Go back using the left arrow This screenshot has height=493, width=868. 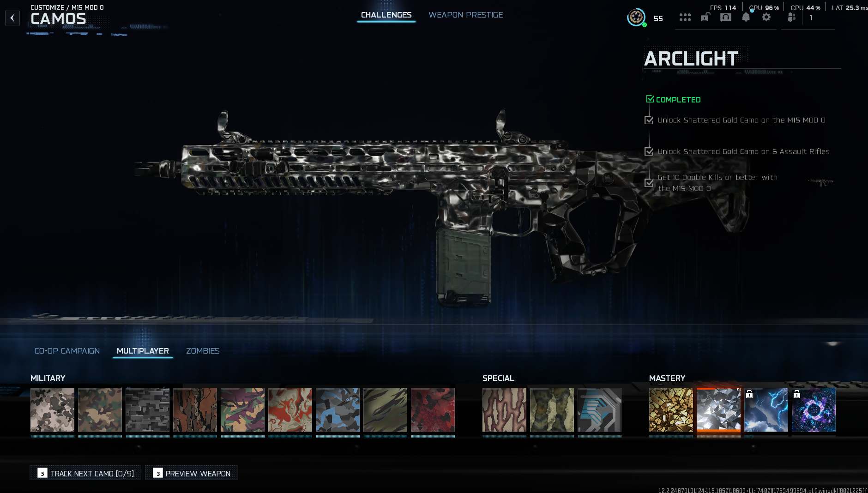tap(12, 18)
